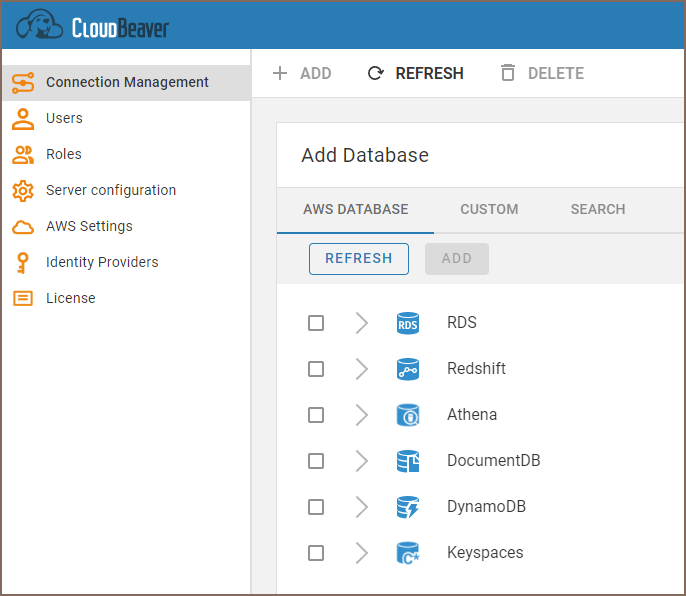Open the SEARCH tab
686x596 pixels.
point(598,209)
